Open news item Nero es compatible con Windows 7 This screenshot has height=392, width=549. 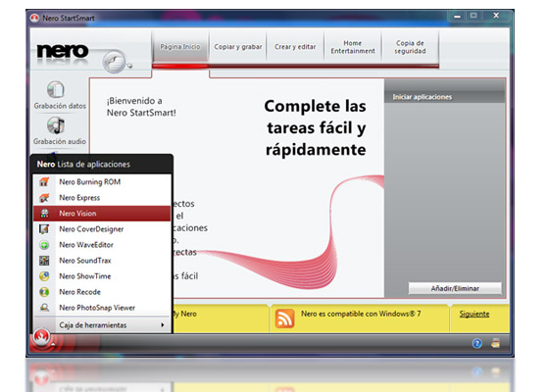(x=361, y=314)
